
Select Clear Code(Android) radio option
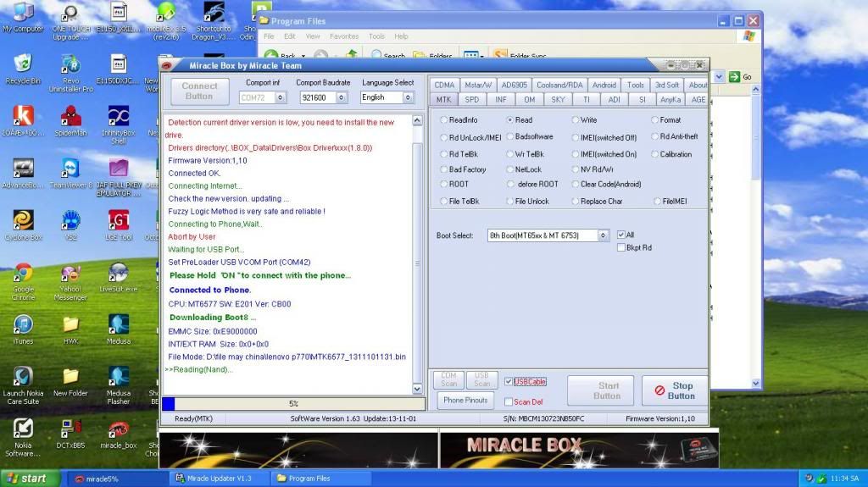pos(576,184)
